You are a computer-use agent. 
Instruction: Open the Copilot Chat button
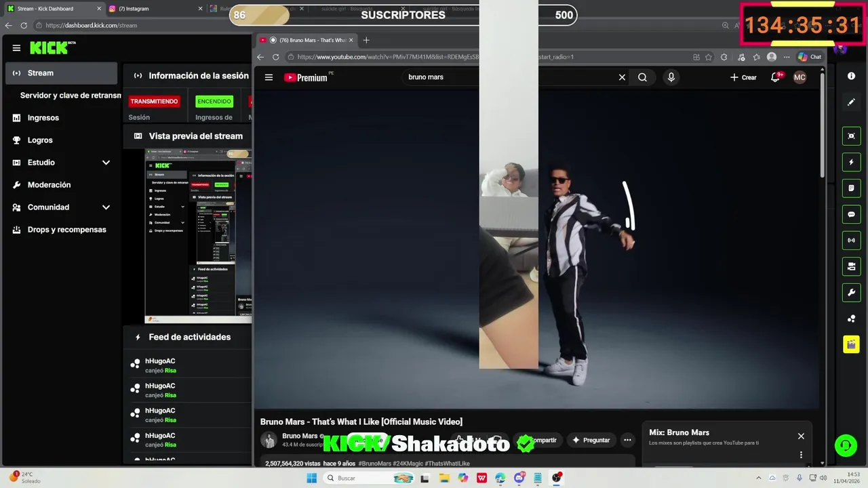click(x=810, y=57)
